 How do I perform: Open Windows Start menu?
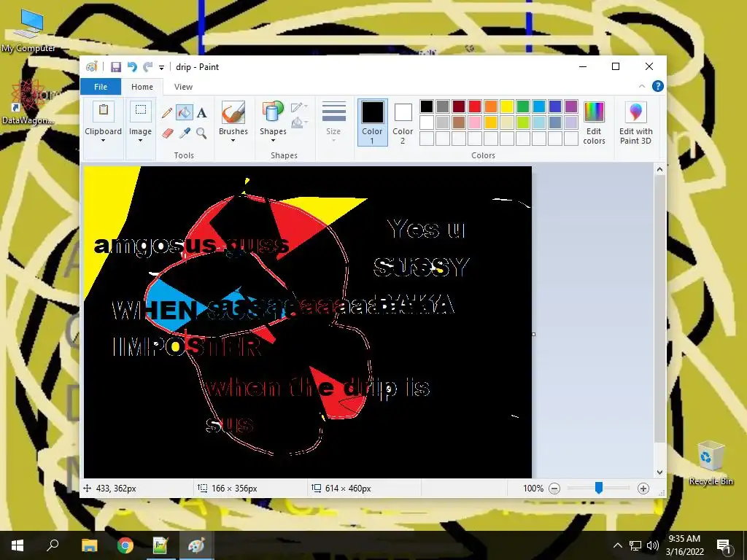point(18,545)
